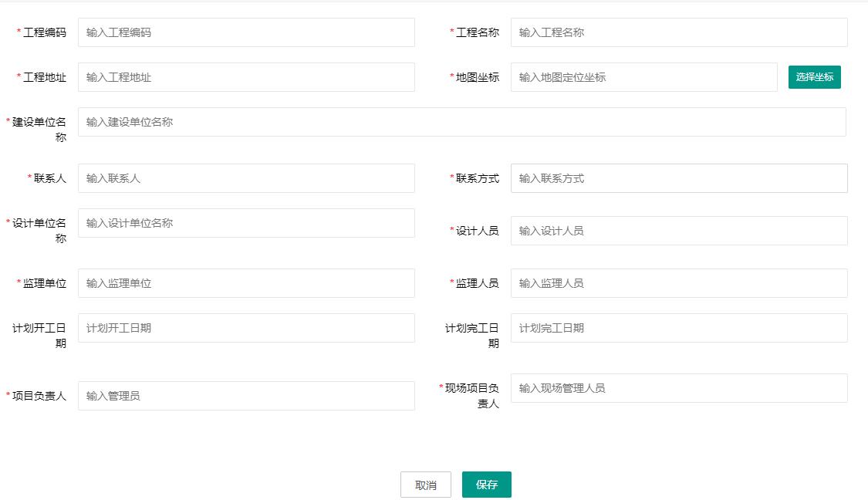Focus the 工程编码 input field

245,32
